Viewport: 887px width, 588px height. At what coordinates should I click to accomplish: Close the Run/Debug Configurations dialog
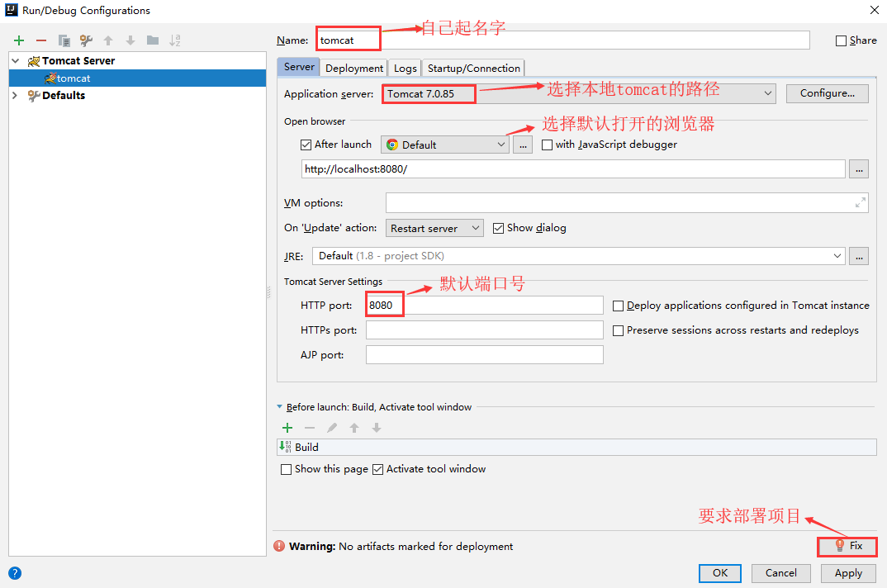(x=874, y=10)
